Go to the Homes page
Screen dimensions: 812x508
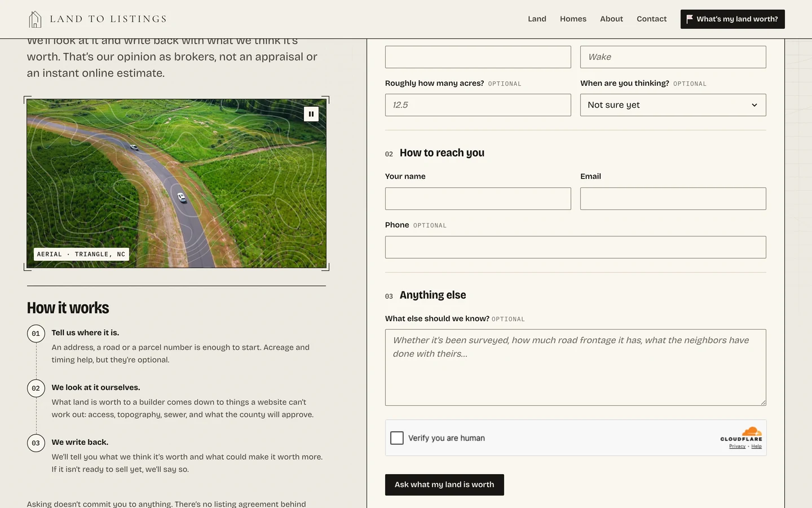point(573,19)
